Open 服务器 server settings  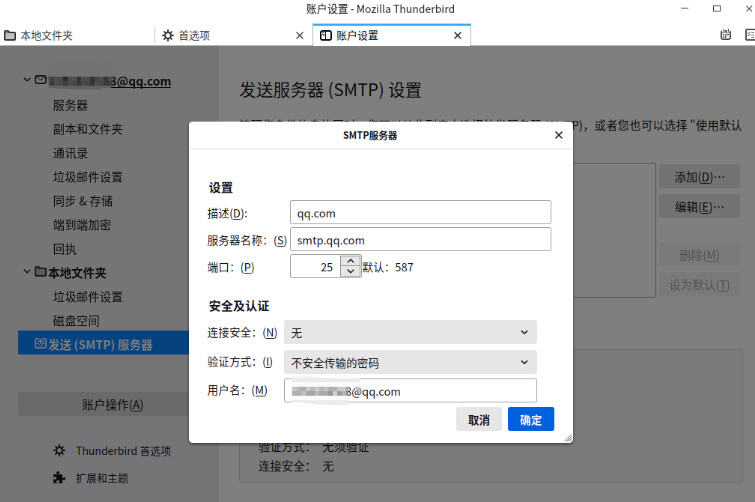(x=70, y=105)
